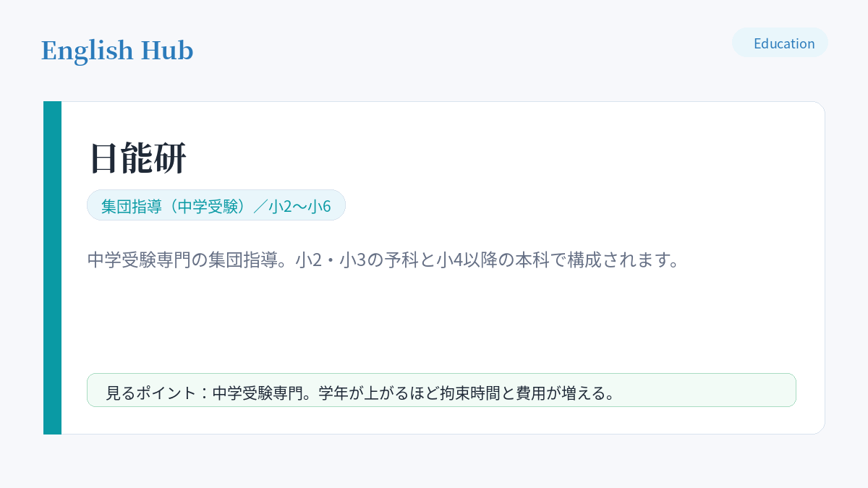The width and height of the screenshot is (868, 488).
Task: Click 中学受験専門 inside the 見るポイント box
Action: [x=257, y=393]
